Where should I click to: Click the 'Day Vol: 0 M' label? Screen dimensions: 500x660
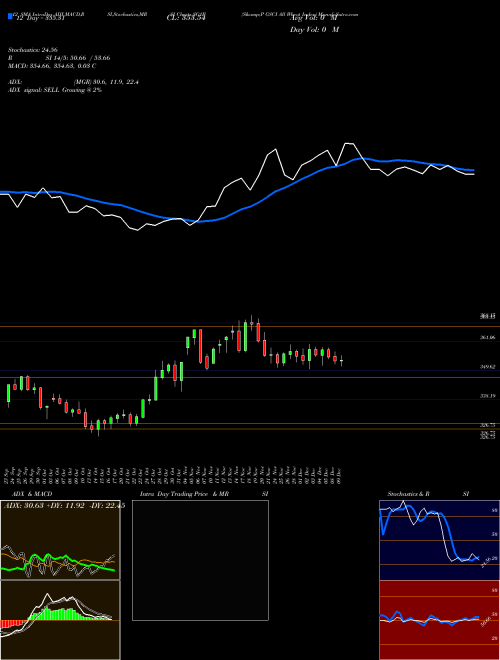point(314,29)
